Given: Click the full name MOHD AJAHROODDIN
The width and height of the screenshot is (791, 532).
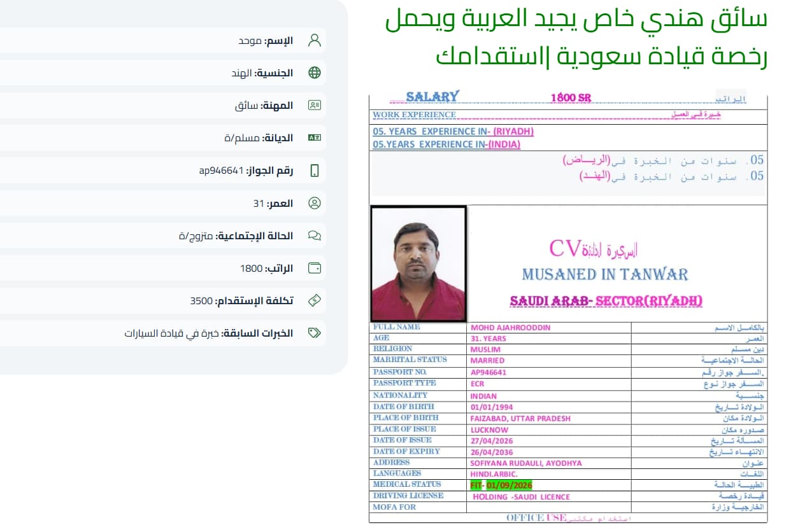Looking at the screenshot, I should tap(510, 328).
